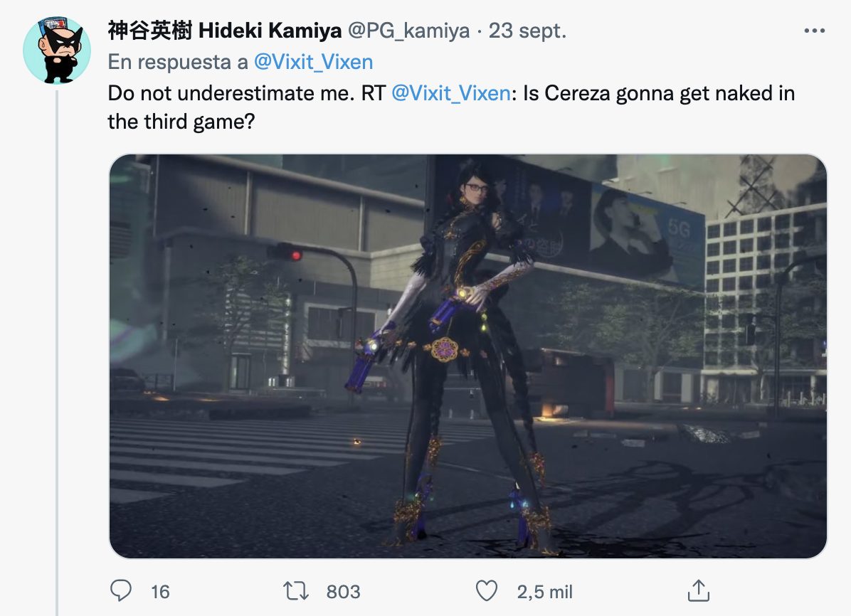Like the tweet with the heart icon

[x=486, y=590]
